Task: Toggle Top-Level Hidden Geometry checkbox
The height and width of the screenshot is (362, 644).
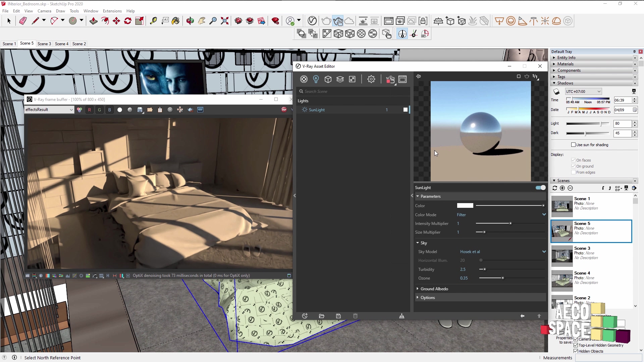Action: (576, 345)
